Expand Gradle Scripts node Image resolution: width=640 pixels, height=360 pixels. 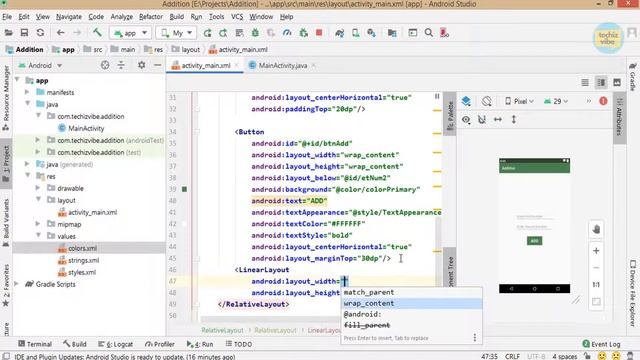(x=16, y=284)
